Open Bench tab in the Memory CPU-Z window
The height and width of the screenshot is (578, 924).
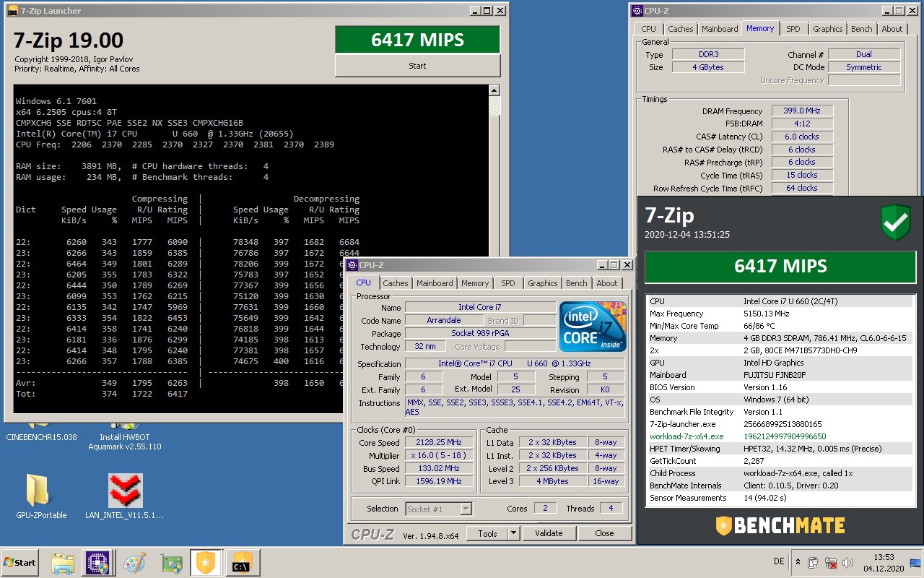(861, 29)
